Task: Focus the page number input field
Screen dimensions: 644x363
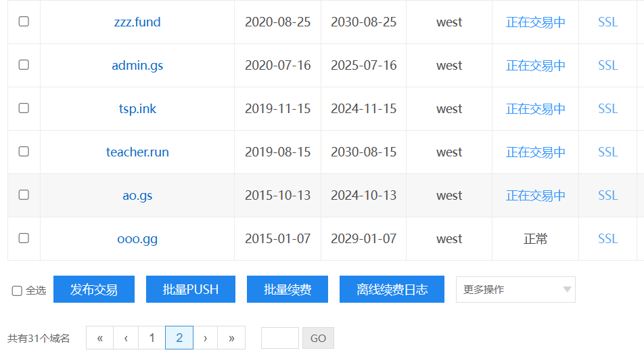Action: [279, 338]
